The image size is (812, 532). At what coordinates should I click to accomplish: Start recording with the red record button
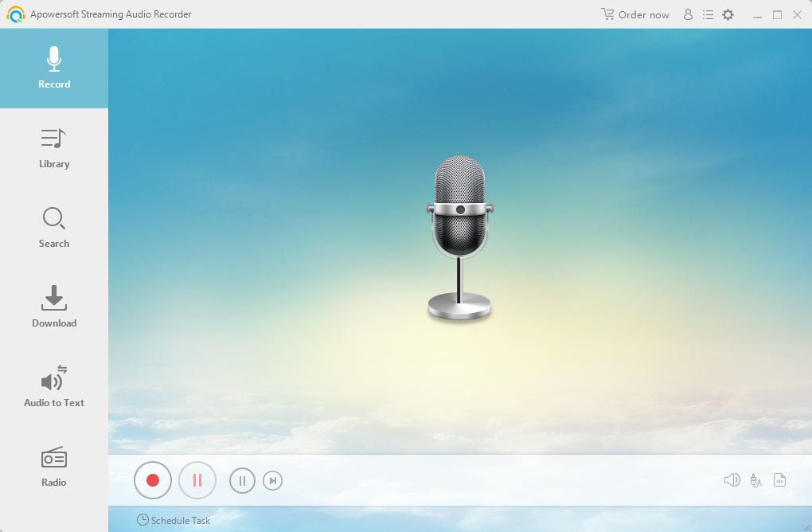pos(153,480)
